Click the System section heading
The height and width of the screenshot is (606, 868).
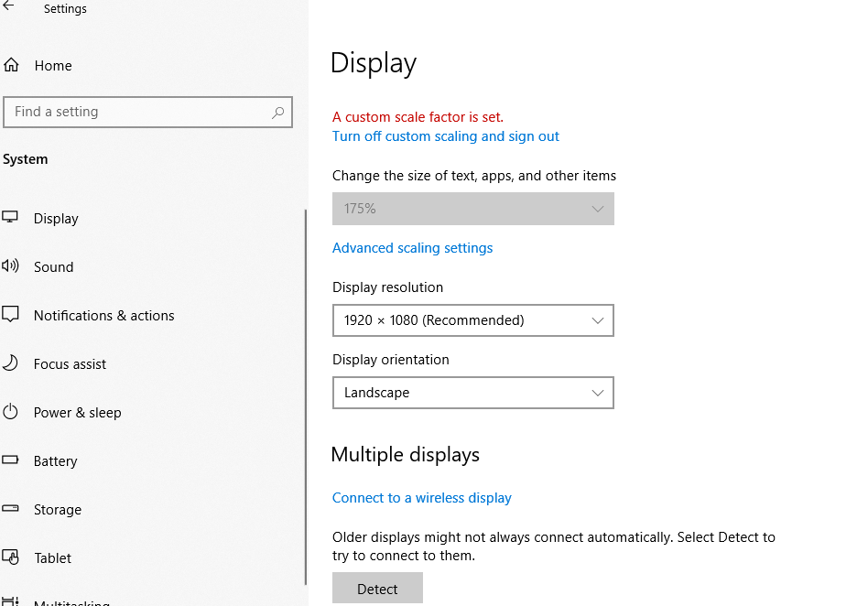[x=26, y=159]
